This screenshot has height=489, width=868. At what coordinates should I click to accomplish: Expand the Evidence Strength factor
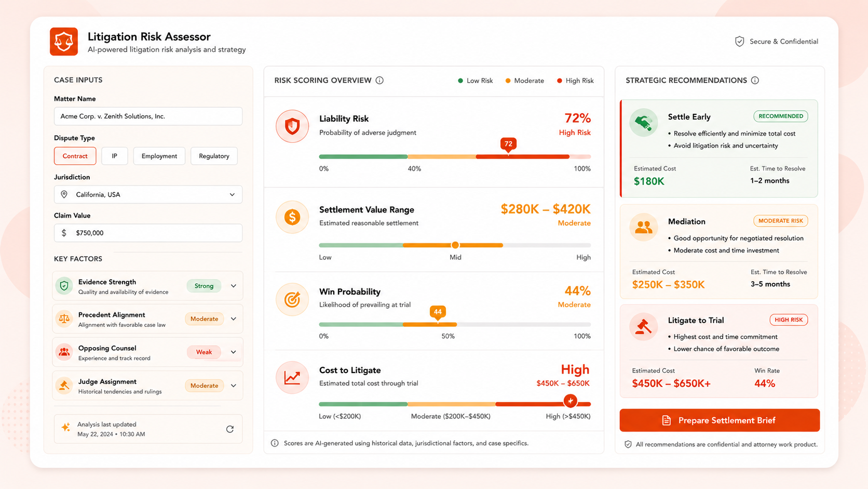click(x=234, y=286)
